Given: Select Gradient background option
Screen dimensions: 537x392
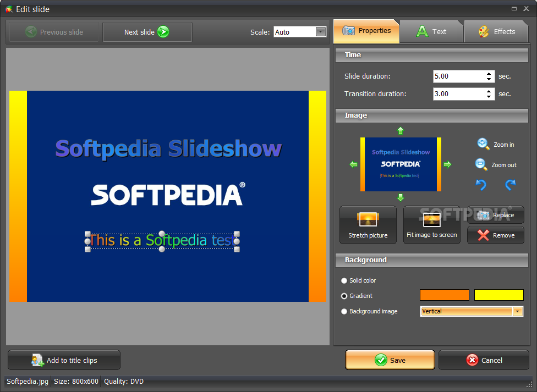Looking at the screenshot, I should [x=344, y=296].
